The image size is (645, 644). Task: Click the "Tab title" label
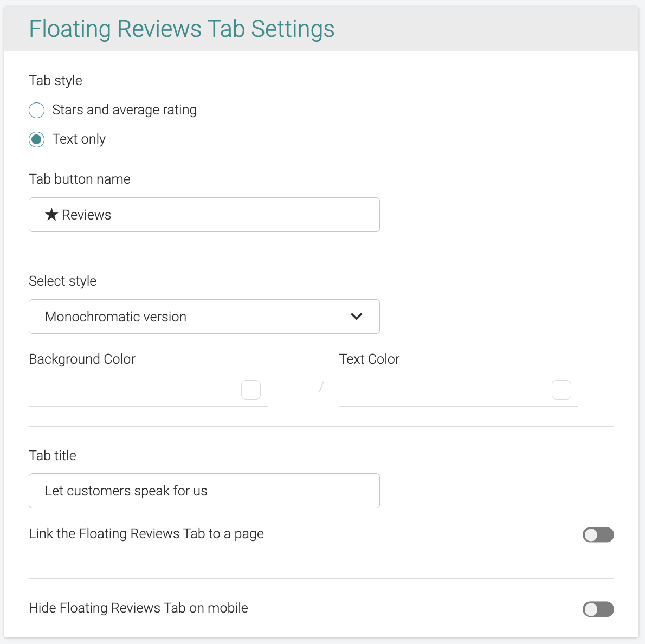(53, 456)
